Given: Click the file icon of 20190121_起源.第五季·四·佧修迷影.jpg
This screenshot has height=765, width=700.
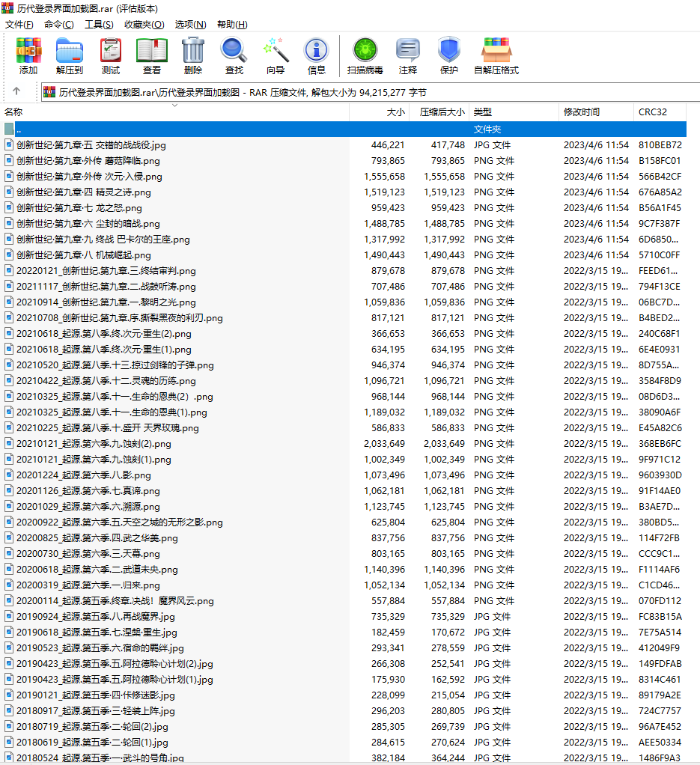Looking at the screenshot, I should tap(9, 695).
